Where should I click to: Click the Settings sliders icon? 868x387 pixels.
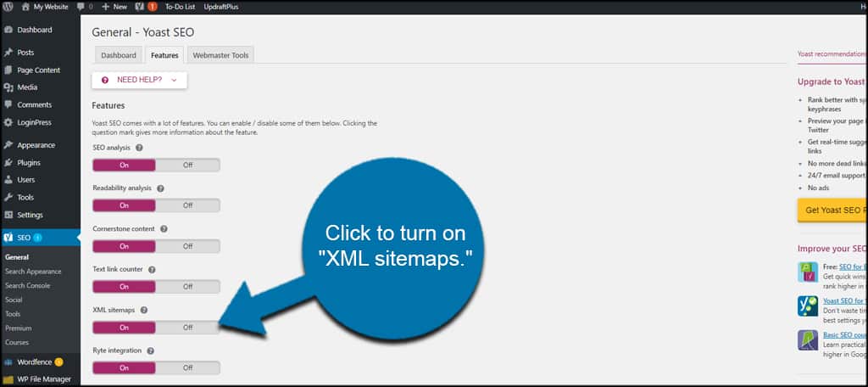coord(8,215)
